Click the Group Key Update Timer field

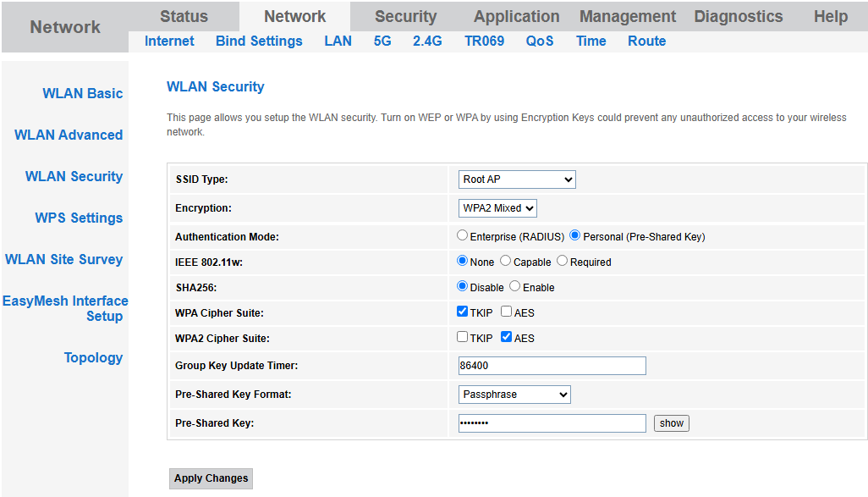[x=552, y=366]
